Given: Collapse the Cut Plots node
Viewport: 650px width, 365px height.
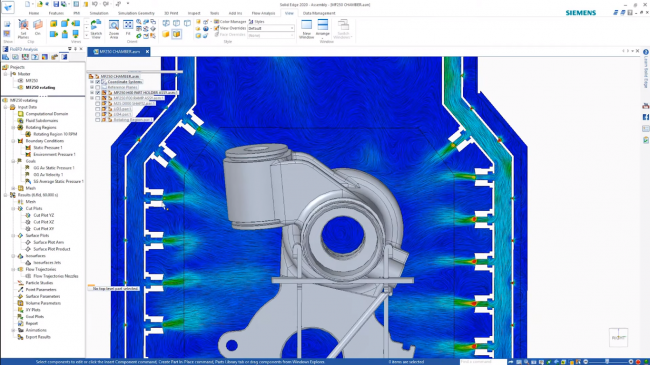Looking at the screenshot, I should click(13, 208).
